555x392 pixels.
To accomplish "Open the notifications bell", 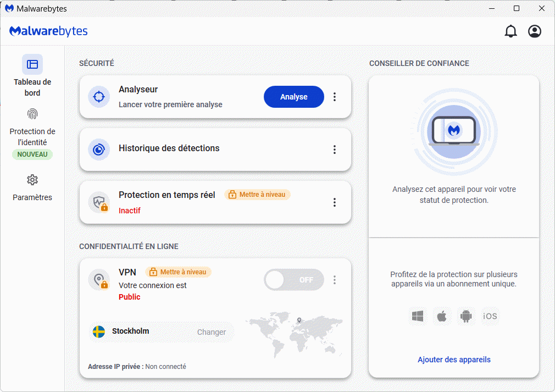I will coord(510,31).
